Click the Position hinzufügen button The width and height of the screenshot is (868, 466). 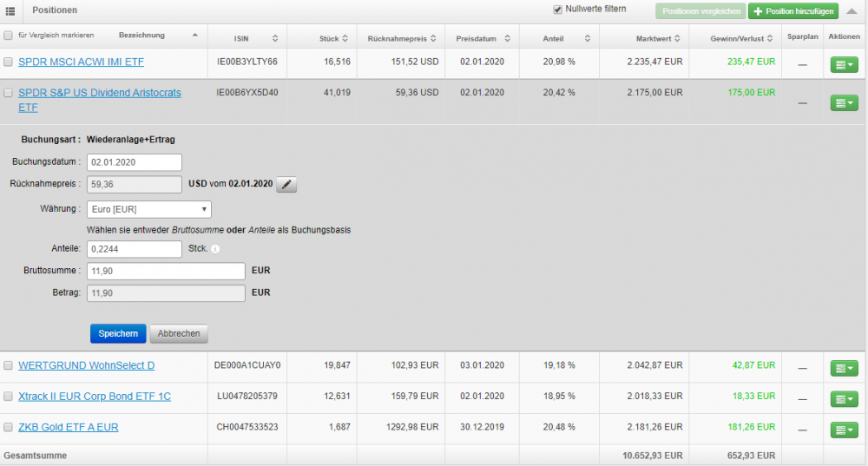(x=793, y=11)
